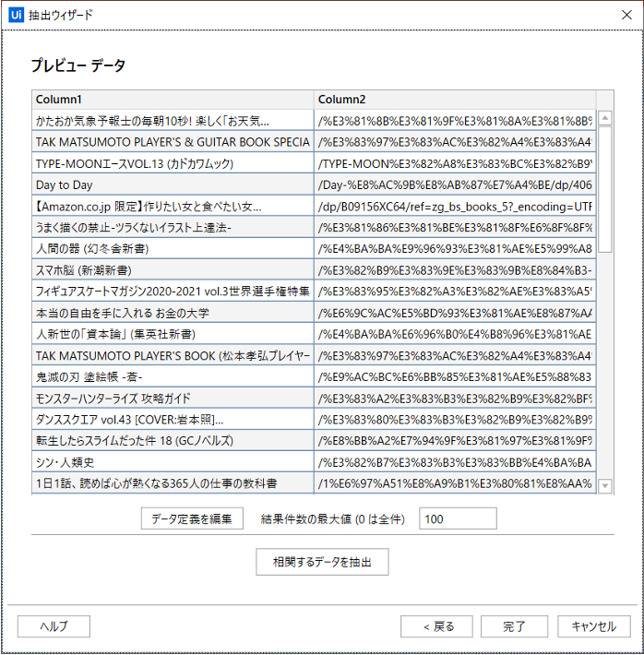Select the /%E6%9C%AC%E5%BD%93 URL cell

[455, 313]
